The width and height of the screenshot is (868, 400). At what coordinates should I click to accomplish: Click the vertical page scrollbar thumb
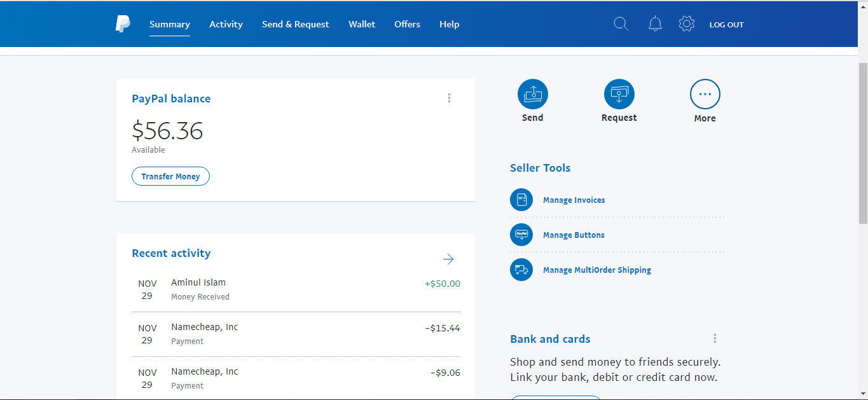pyautogui.click(x=862, y=143)
